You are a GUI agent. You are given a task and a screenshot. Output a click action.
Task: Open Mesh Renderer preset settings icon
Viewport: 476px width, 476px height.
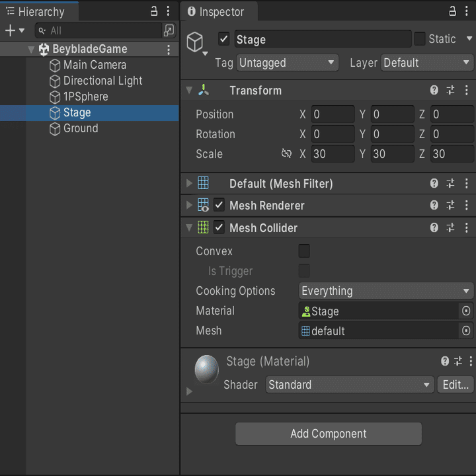coord(451,206)
